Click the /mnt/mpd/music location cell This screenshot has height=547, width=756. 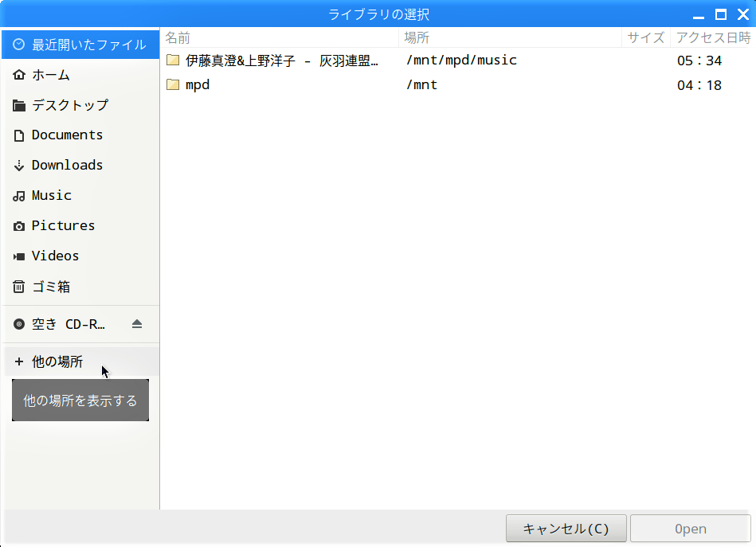(461, 61)
